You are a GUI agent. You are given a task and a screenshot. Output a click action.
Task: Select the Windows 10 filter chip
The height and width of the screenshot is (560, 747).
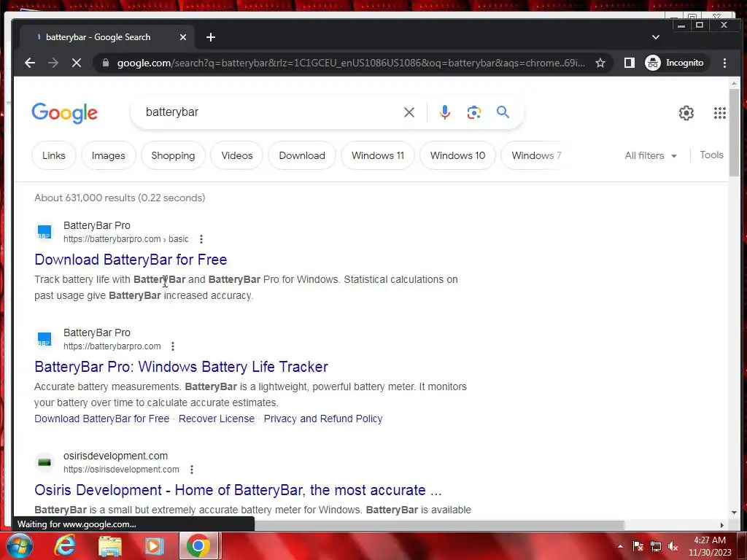pyautogui.click(x=458, y=155)
